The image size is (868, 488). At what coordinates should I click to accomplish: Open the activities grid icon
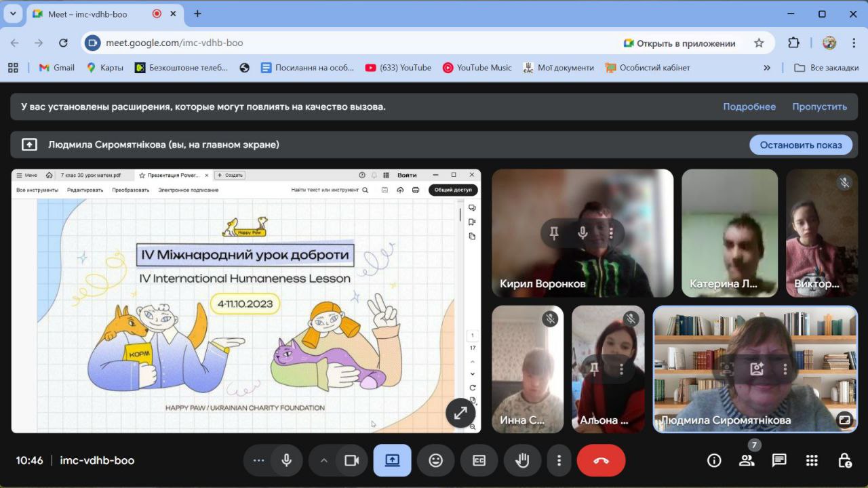click(812, 461)
